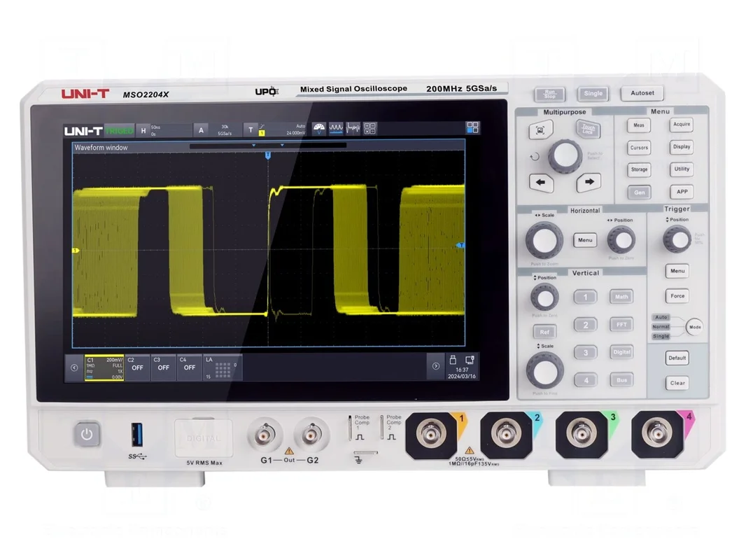Toggle channel 4 vertical key
746x560 pixels.
(586, 380)
